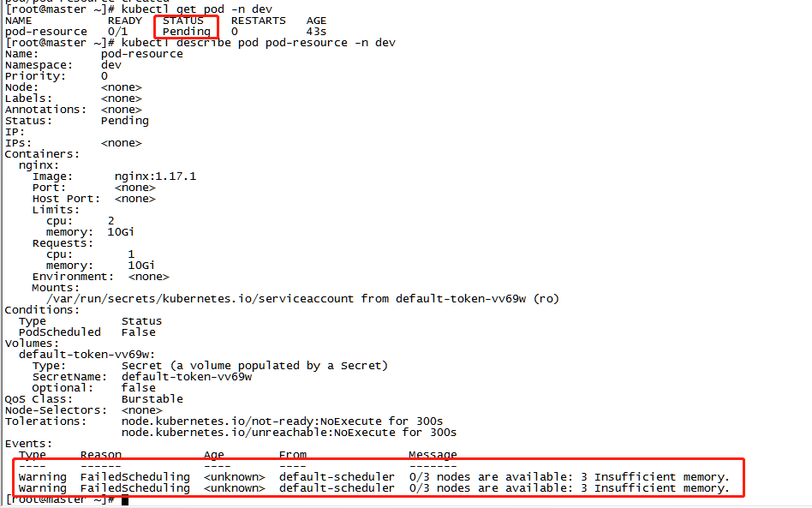Click the PodScheduled False condition
812x508 pixels.
(87, 332)
